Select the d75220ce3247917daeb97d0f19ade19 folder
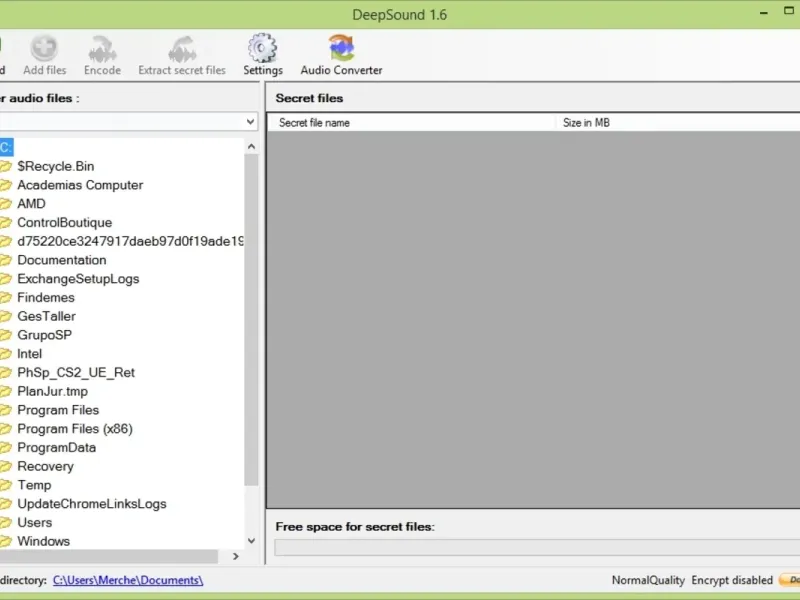 coord(130,241)
